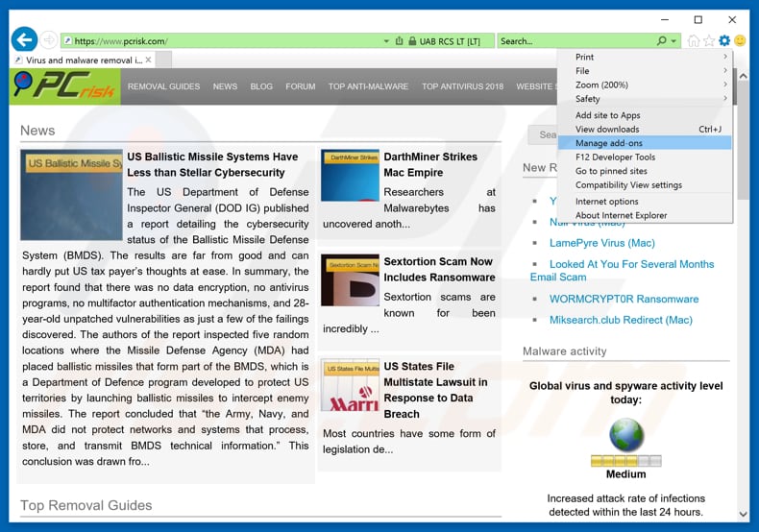Open TOP ANTIVIRUS 2018 page
The height and width of the screenshot is (532, 759).
[x=462, y=86]
